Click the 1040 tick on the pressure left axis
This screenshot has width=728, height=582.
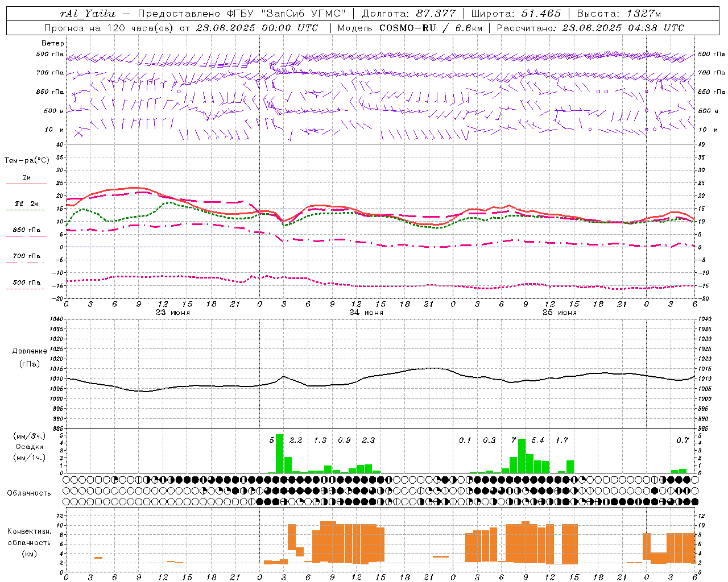pyautogui.click(x=57, y=319)
